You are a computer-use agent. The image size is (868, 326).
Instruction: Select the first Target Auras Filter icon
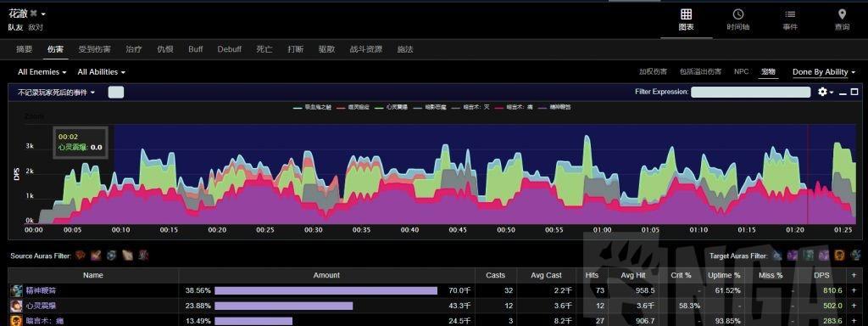click(x=778, y=256)
